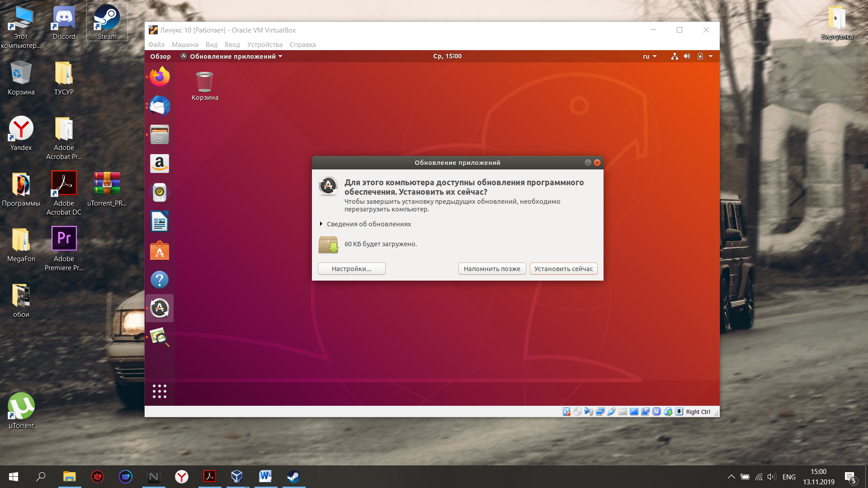Select the Software Updater dock icon
The height and width of the screenshot is (488, 868).
[x=160, y=308]
